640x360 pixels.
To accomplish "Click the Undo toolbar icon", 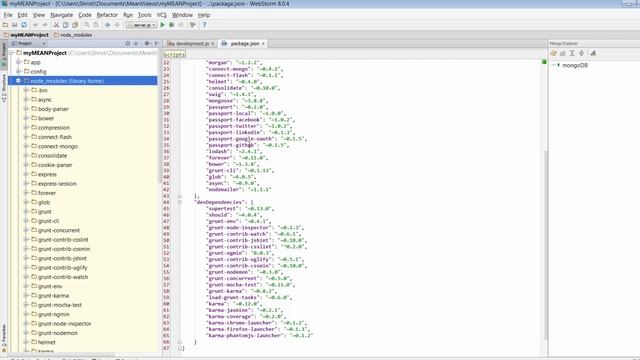I will coord(36,25).
